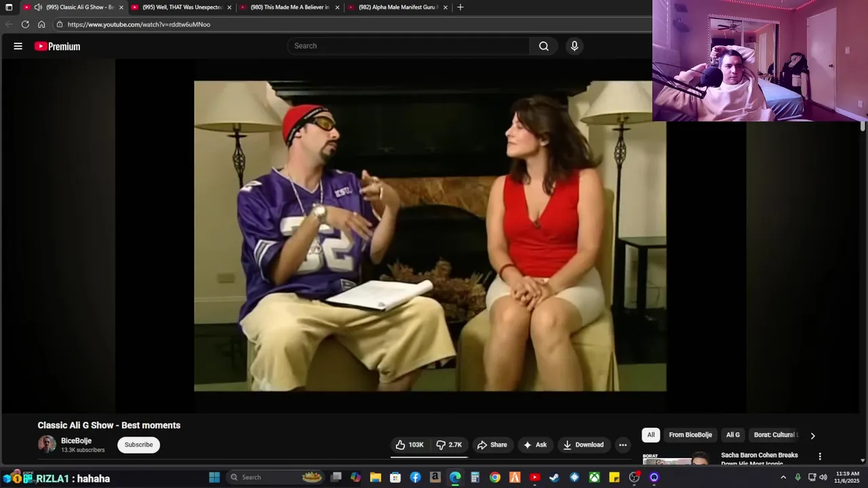Viewport: 868px width, 488px height.
Task: Like the video with thumbs up
Action: tap(410, 445)
